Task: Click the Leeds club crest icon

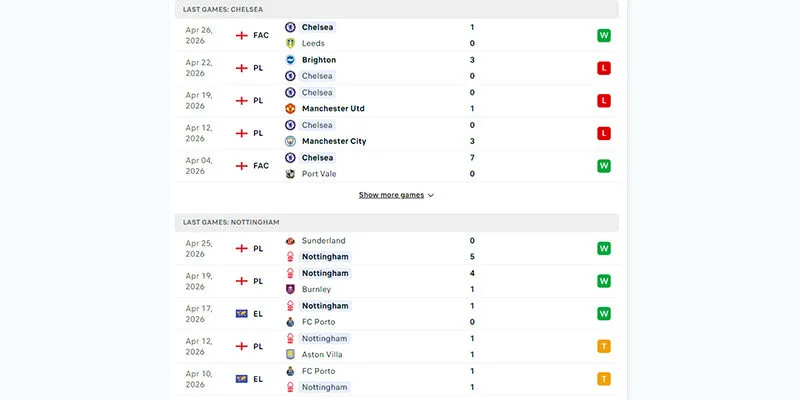Action: click(290, 43)
